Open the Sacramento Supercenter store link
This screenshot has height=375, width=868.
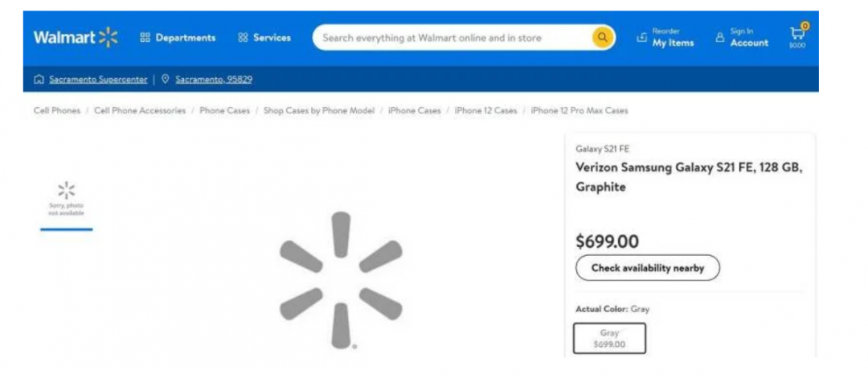pyautogui.click(x=98, y=80)
